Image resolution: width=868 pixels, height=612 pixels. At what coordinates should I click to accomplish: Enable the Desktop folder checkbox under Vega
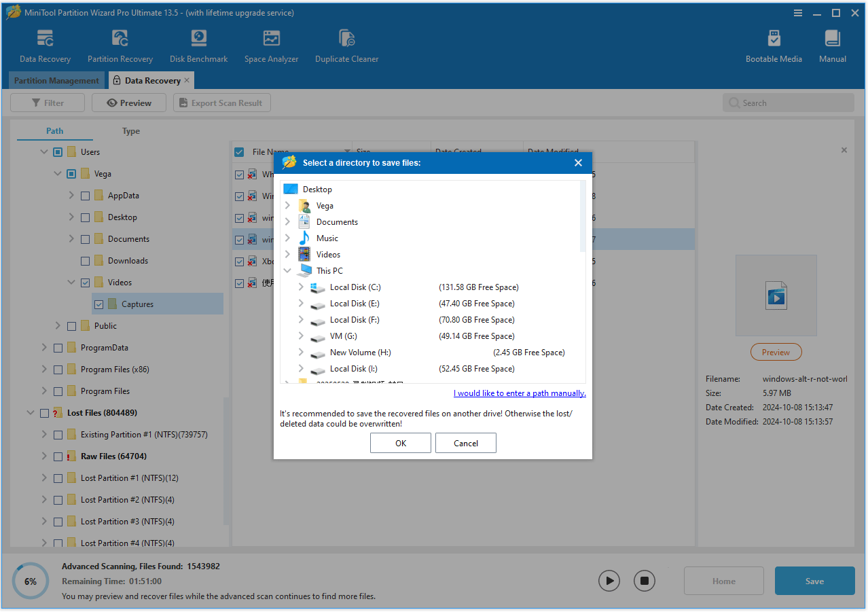85,217
